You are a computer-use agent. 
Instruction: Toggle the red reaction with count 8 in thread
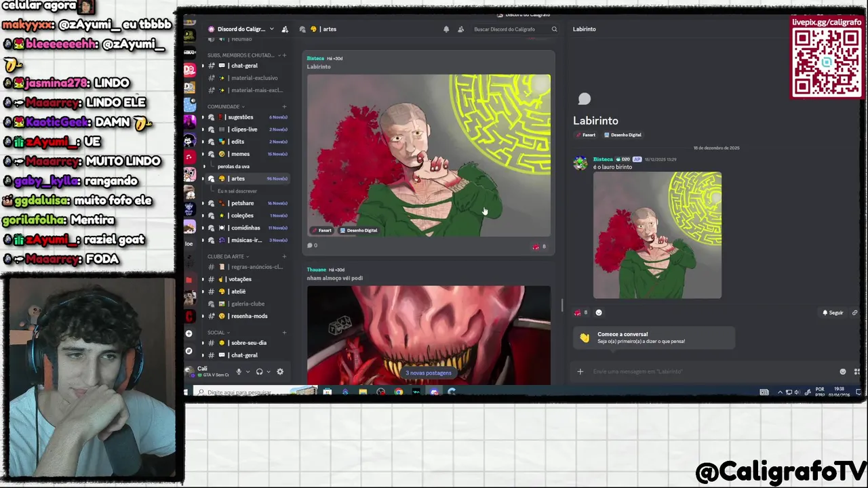581,312
